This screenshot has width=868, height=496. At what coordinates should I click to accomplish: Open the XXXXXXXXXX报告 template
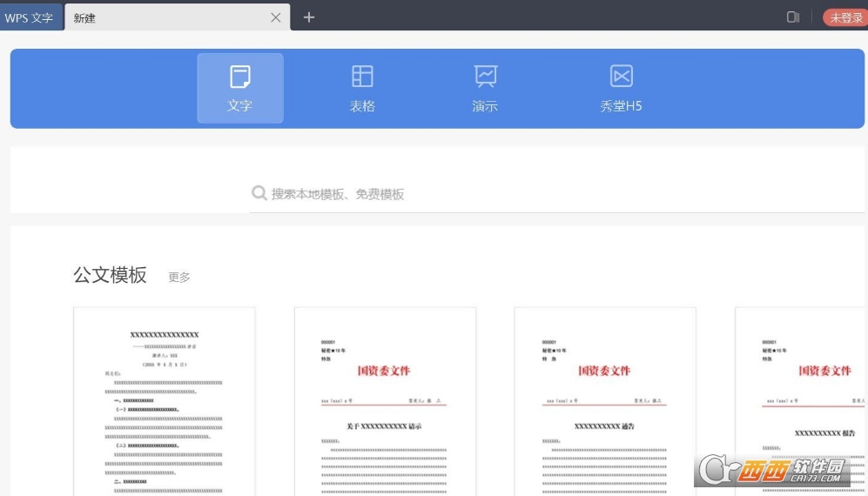802,401
